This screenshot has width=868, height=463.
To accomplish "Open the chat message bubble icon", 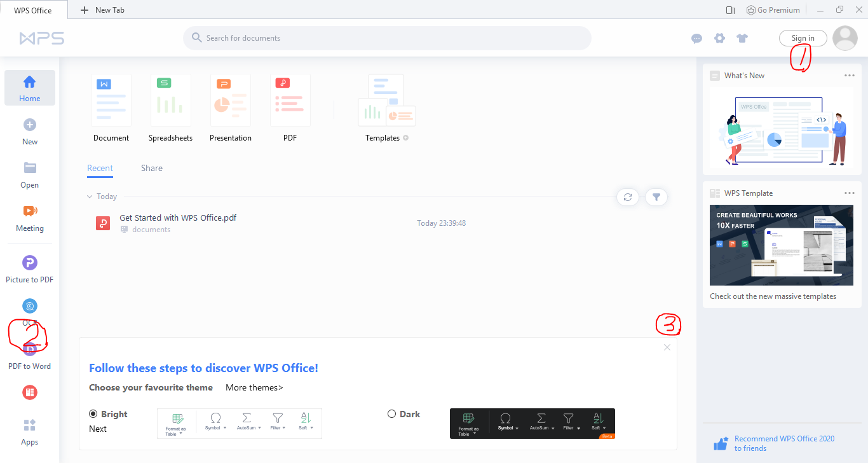I will pyautogui.click(x=696, y=38).
